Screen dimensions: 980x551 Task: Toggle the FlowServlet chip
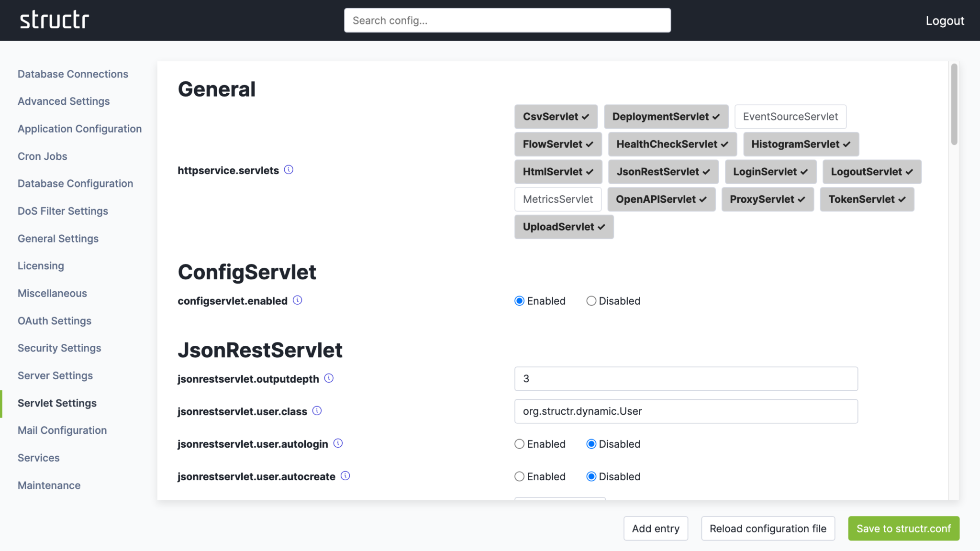[x=558, y=144]
